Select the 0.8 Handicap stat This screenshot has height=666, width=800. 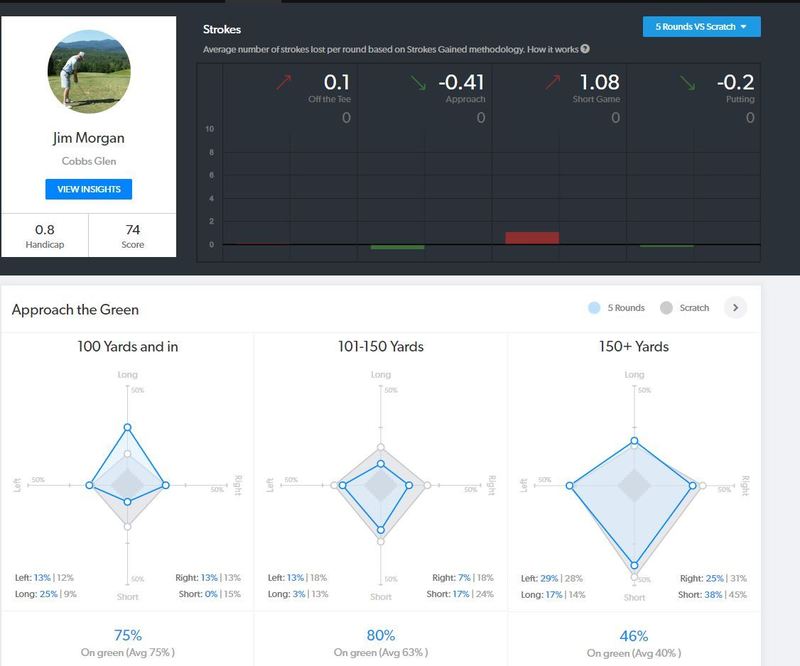tap(45, 236)
